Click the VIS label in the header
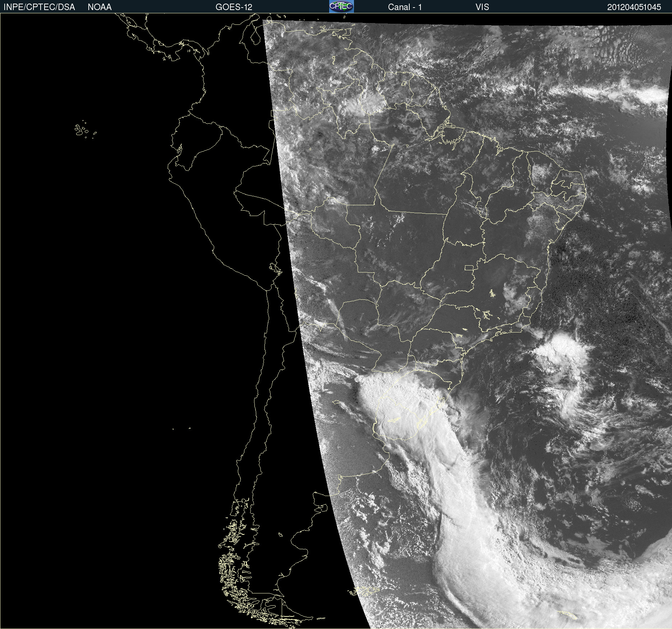 click(x=482, y=7)
